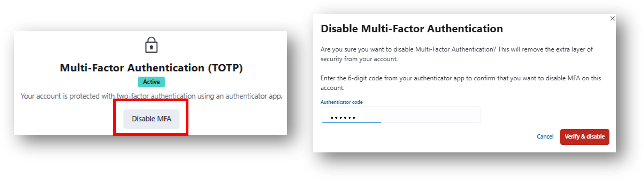
Task: Click the Disable Multi-Factor Authentication dialog title
Action: point(412,29)
